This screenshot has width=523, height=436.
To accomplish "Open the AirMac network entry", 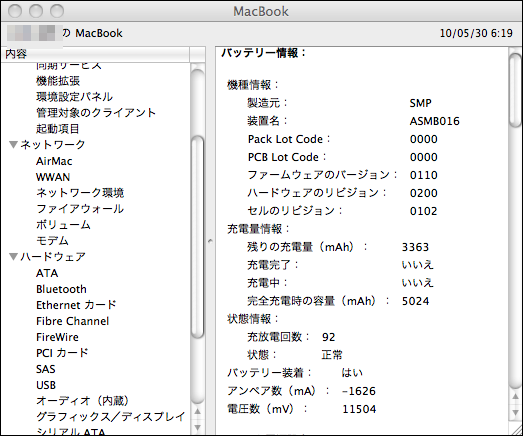I will point(54,161).
